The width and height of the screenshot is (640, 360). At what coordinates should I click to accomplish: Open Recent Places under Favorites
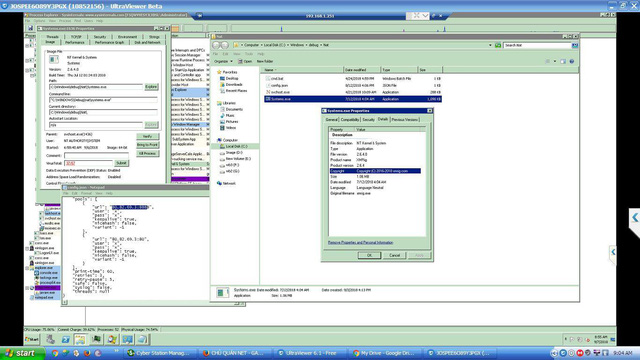coord(236,91)
